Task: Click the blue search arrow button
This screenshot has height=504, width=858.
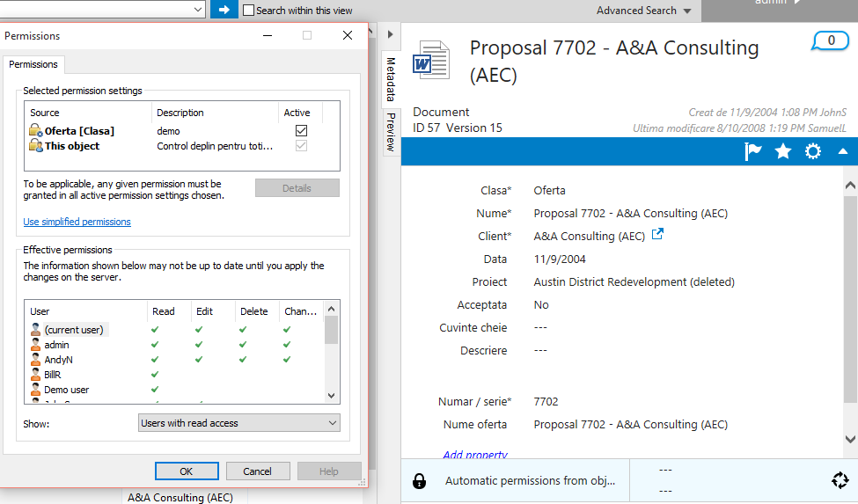Action: 224,10
